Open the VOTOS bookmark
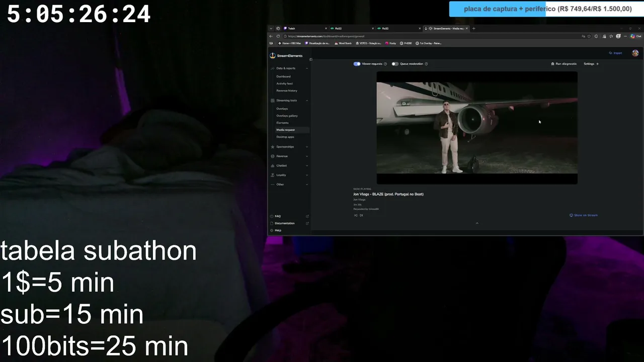Image resolution: width=644 pixels, height=362 pixels. 369,43
